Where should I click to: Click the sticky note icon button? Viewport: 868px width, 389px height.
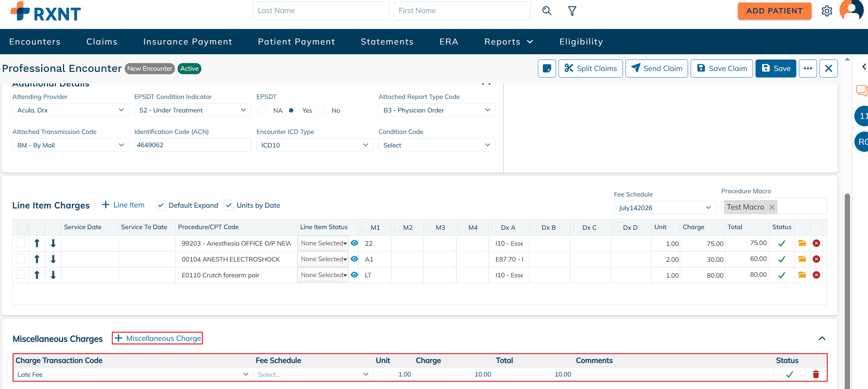click(x=547, y=68)
